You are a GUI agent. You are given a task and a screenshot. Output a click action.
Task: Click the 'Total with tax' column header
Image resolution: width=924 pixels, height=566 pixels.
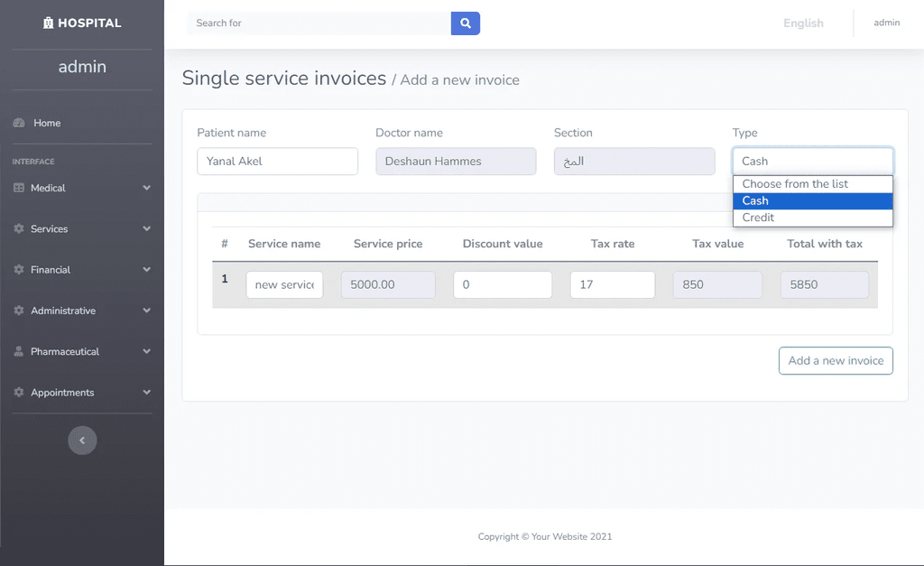(825, 244)
